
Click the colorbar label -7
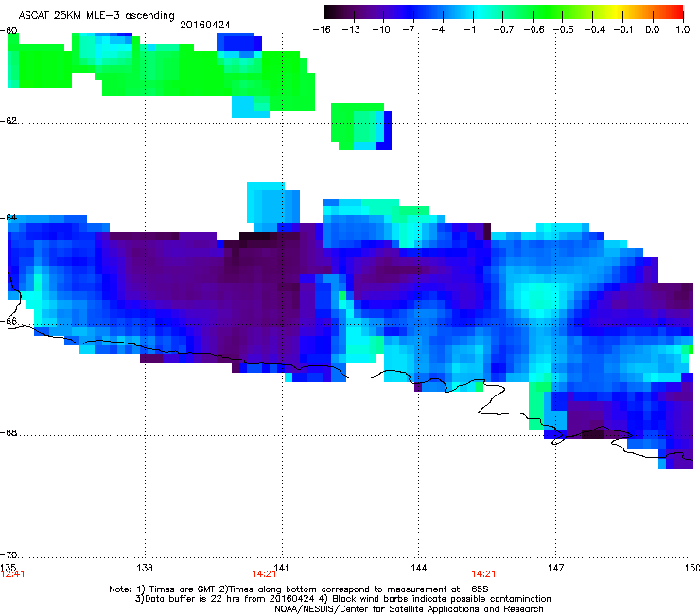click(x=409, y=30)
